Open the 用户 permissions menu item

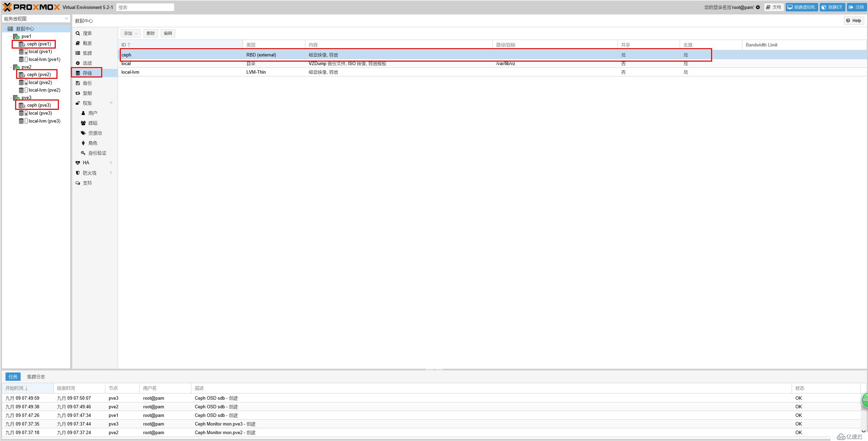pos(95,113)
